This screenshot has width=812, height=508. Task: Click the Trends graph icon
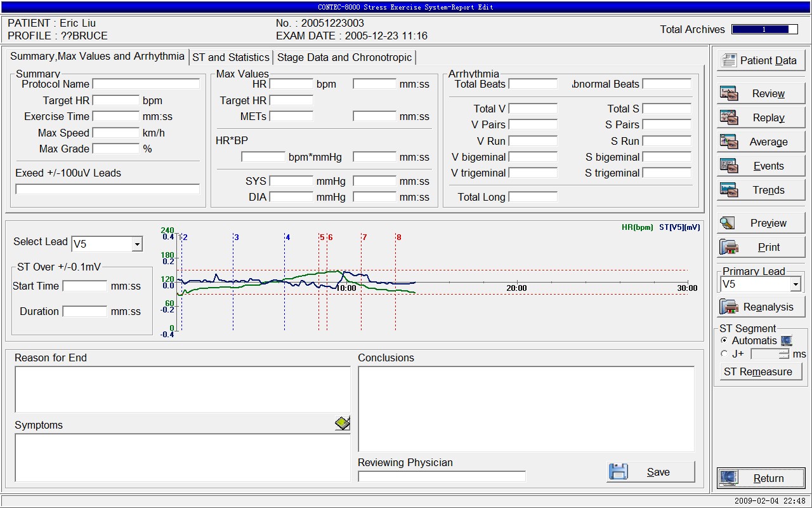[728, 190]
